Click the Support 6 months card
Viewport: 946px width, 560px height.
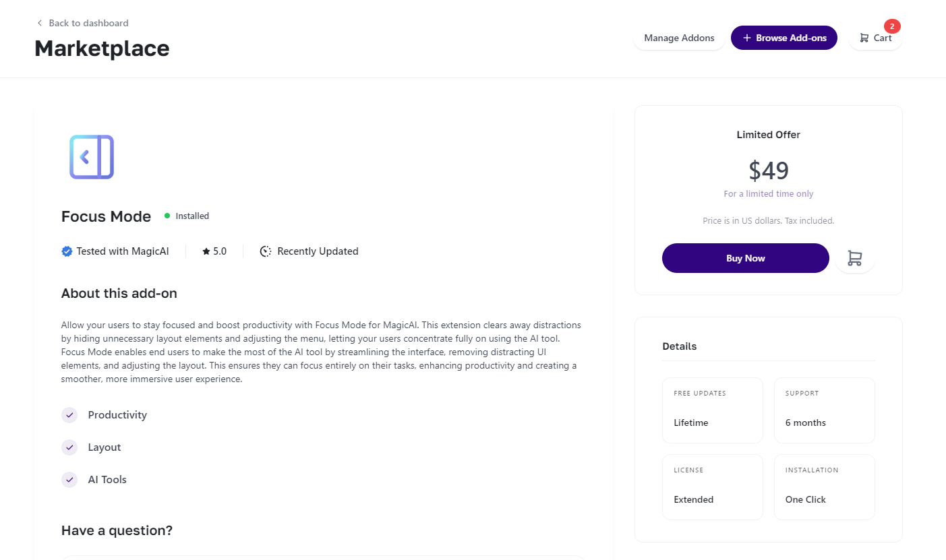pos(824,410)
